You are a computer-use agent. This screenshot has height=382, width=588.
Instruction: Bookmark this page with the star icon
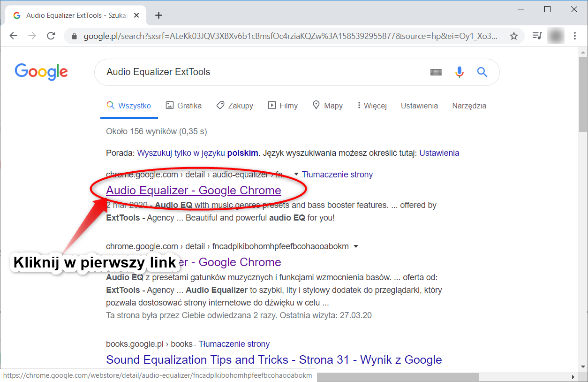(514, 36)
